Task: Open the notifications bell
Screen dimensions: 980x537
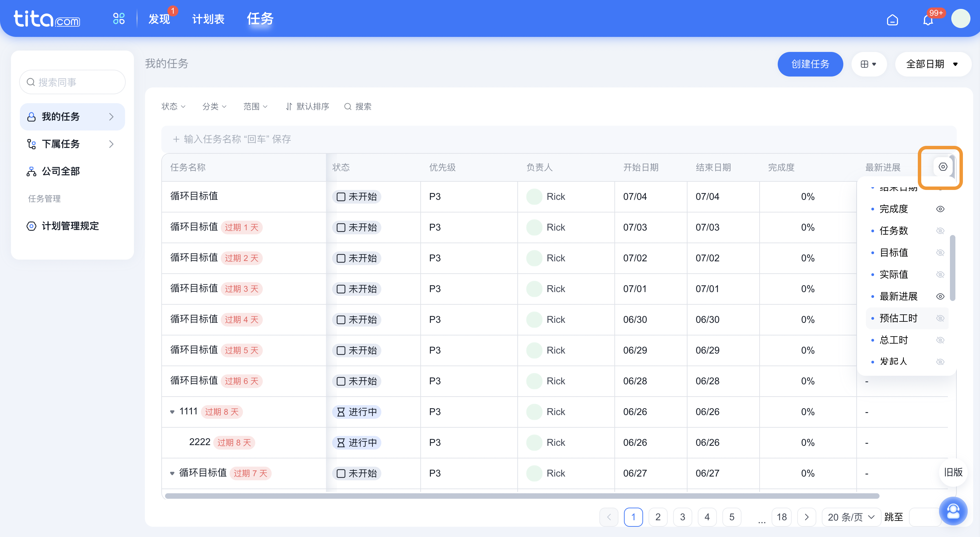Action: (x=928, y=19)
